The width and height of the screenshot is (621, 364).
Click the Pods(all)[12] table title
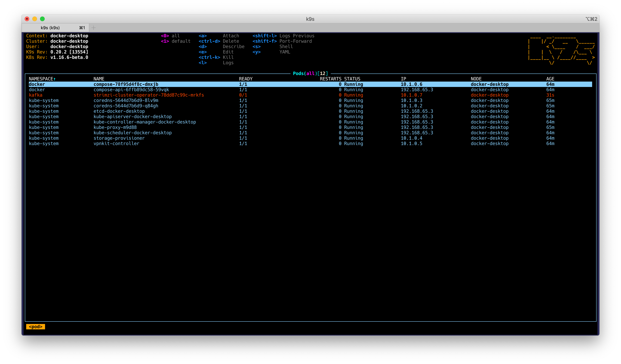[x=310, y=73]
